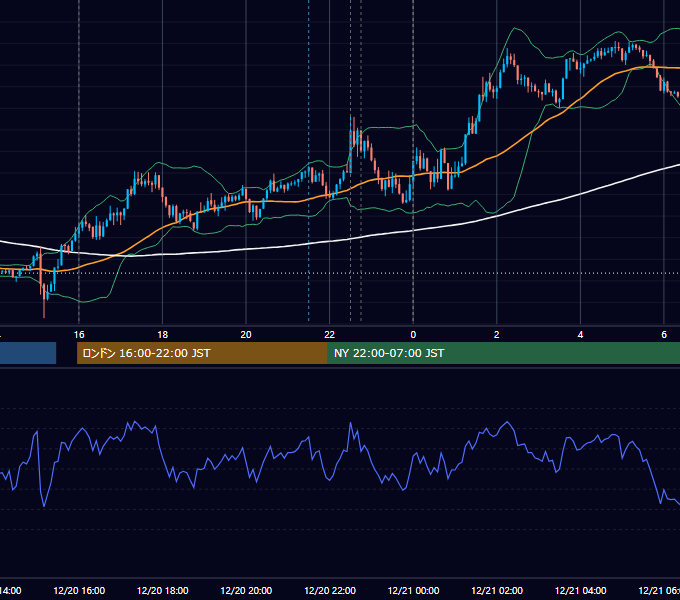This screenshot has width=680, height=600.
Task: Click the 4 hour axis label
Action: 580,335
